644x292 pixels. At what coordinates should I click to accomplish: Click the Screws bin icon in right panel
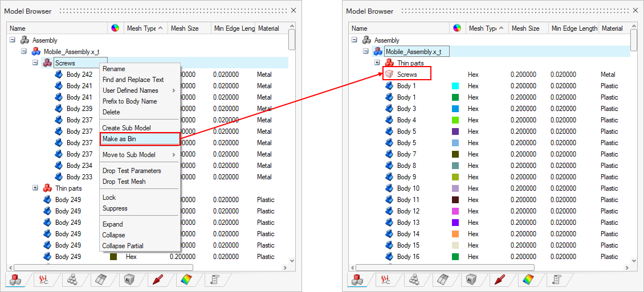click(389, 75)
